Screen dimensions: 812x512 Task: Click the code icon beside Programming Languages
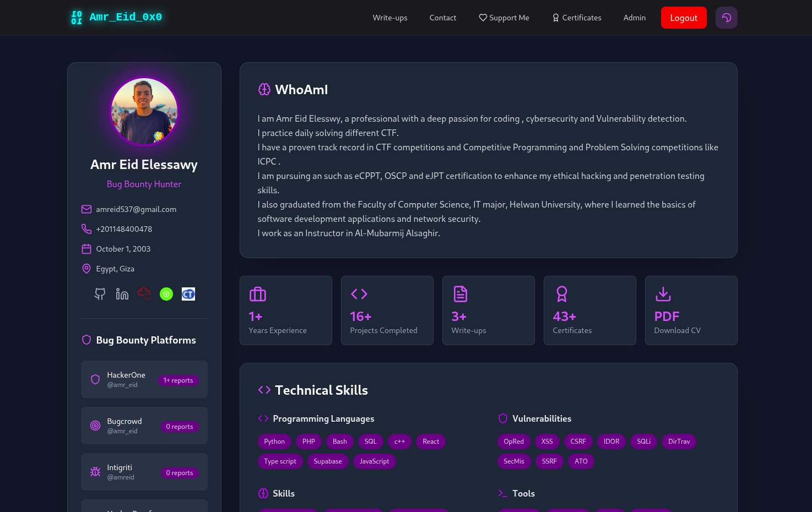click(263, 418)
